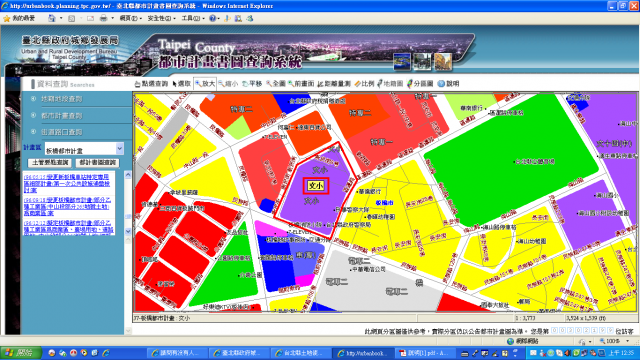The height and width of the screenshot is (360, 640).
Task: Activate the 縮小 zoom-out tool
Action: pos(228,84)
